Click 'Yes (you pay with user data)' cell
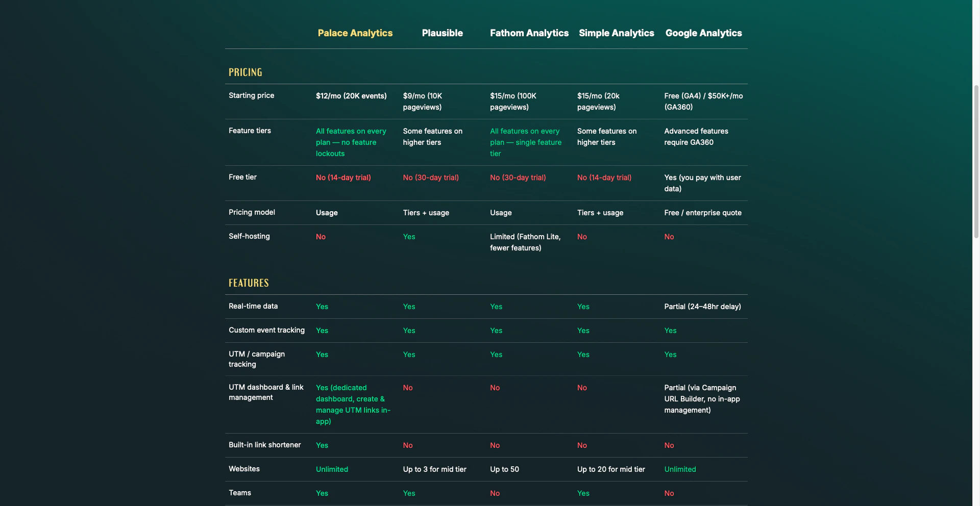 pos(702,183)
